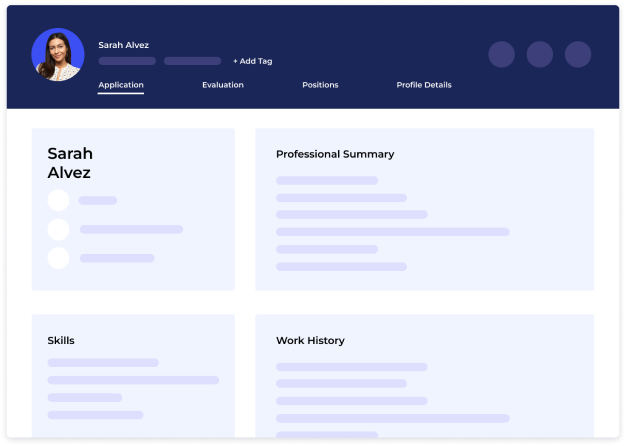Go to the Positions tab

tap(320, 85)
